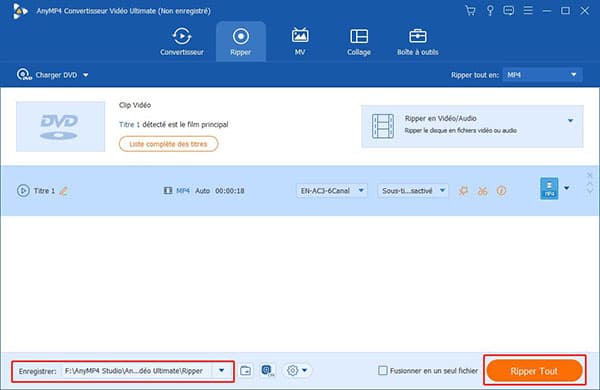Expand the Ripper tout en MP4 dropdown
The image size is (600, 390).
[x=542, y=75]
